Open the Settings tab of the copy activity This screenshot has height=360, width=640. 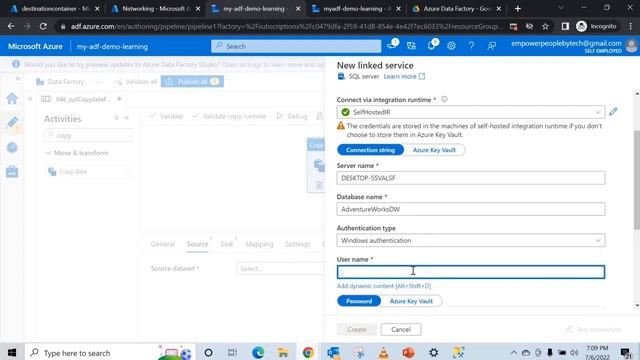297,244
